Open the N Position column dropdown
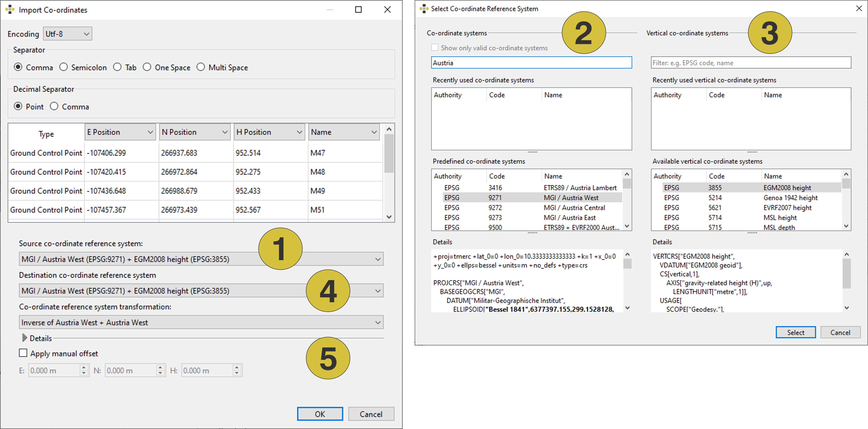 click(195, 132)
